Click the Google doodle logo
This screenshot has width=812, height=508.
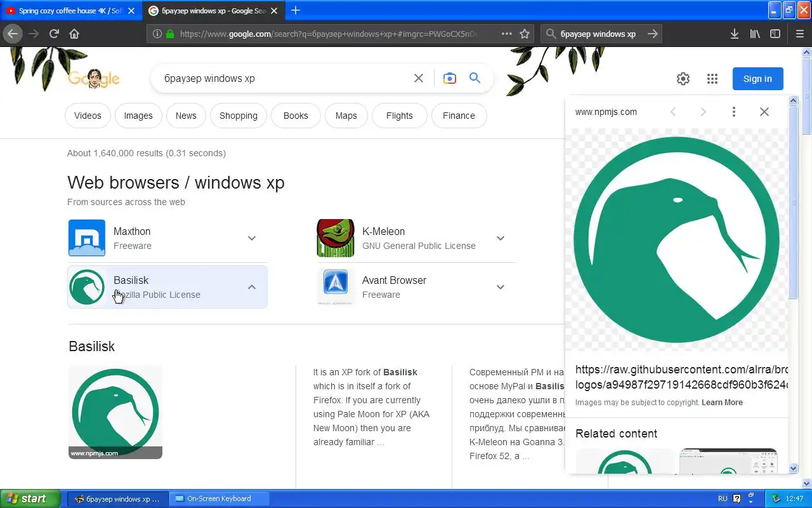94,79
